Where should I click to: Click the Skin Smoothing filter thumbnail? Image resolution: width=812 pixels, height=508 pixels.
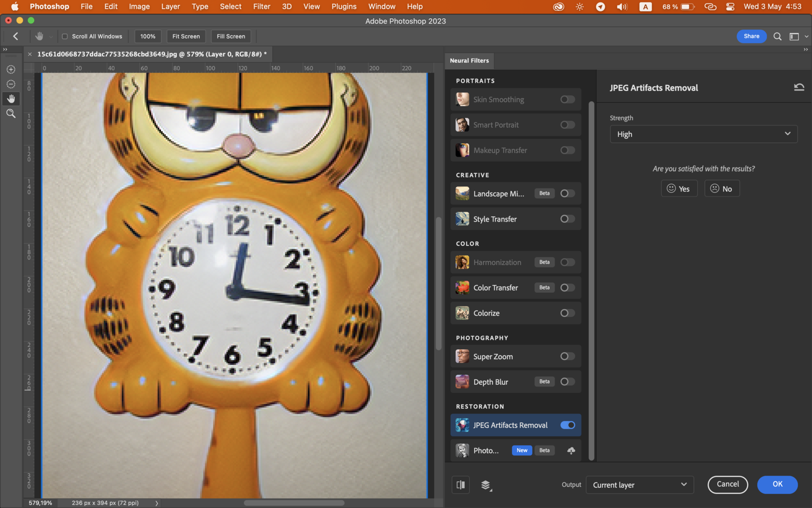point(462,100)
